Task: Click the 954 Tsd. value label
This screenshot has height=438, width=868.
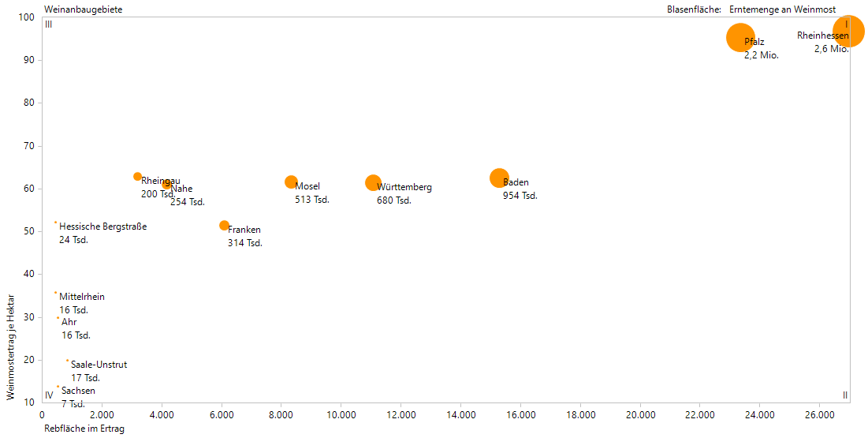Action: click(520, 196)
